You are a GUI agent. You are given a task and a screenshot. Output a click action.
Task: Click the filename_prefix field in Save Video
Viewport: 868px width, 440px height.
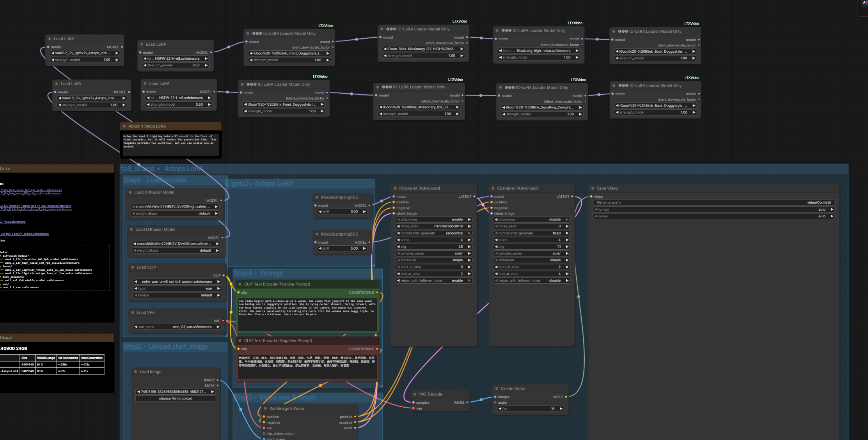tap(714, 202)
